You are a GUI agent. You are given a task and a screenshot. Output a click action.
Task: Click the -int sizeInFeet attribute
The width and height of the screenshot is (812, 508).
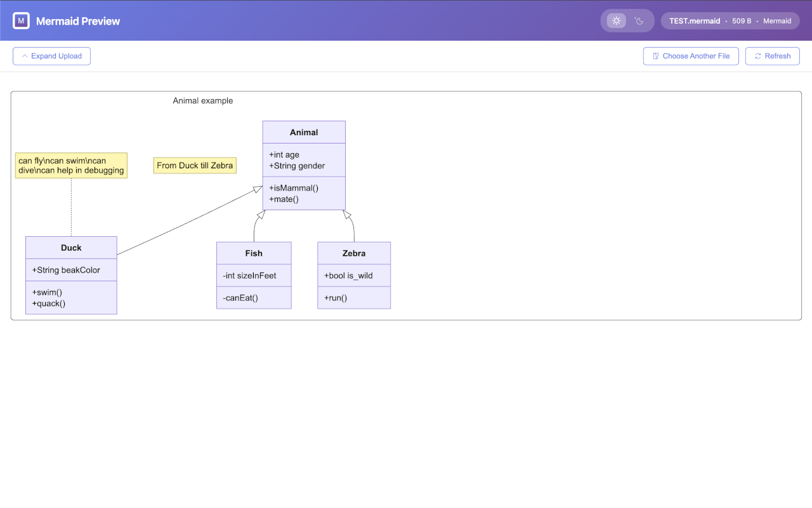[249, 276]
